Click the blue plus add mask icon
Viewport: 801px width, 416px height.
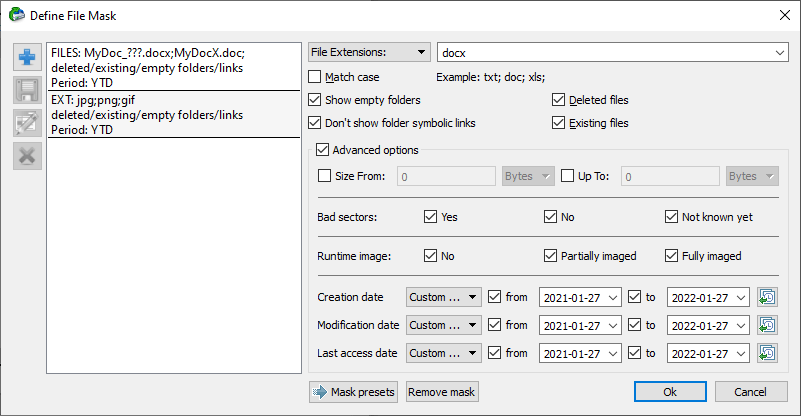[27, 57]
